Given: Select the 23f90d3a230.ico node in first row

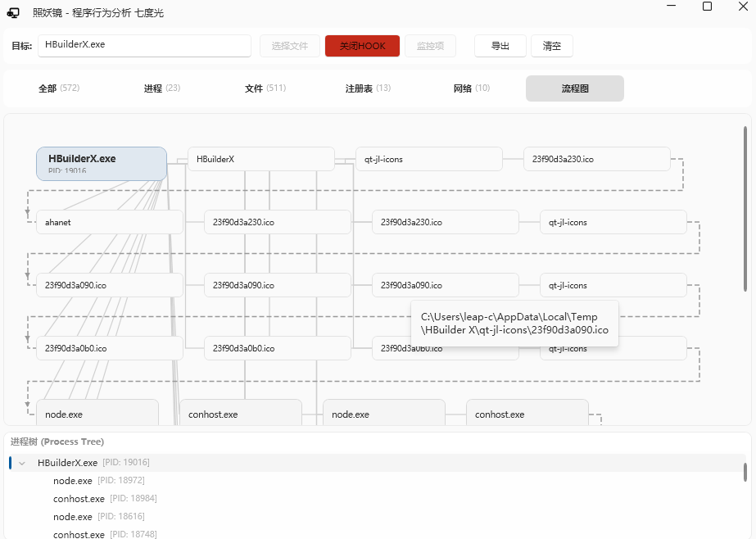Looking at the screenshot, I should pos(597,159).
